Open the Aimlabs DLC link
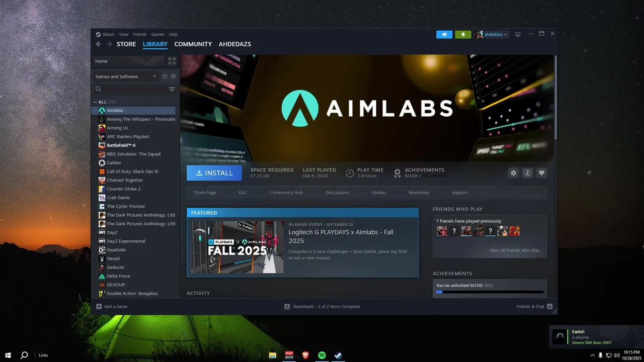The image size is (644, 362). click(243, 193)
